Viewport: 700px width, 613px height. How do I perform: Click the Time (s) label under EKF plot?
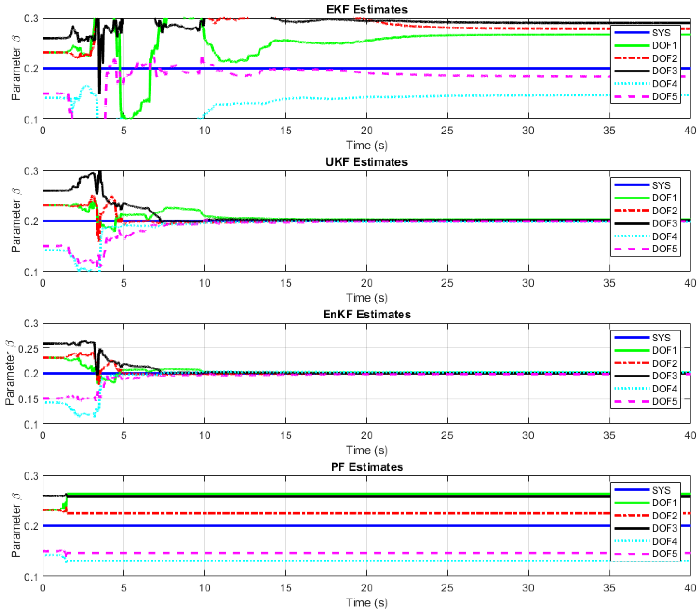click(367, 145)
